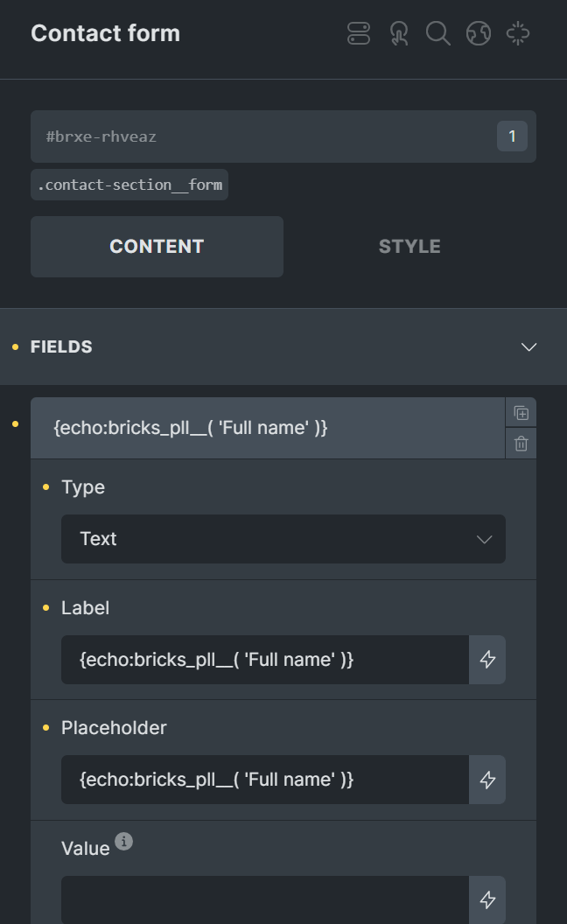Collapse the Full name field item
This screenshot has height=924, width=567.
click(x=262, y=427)
